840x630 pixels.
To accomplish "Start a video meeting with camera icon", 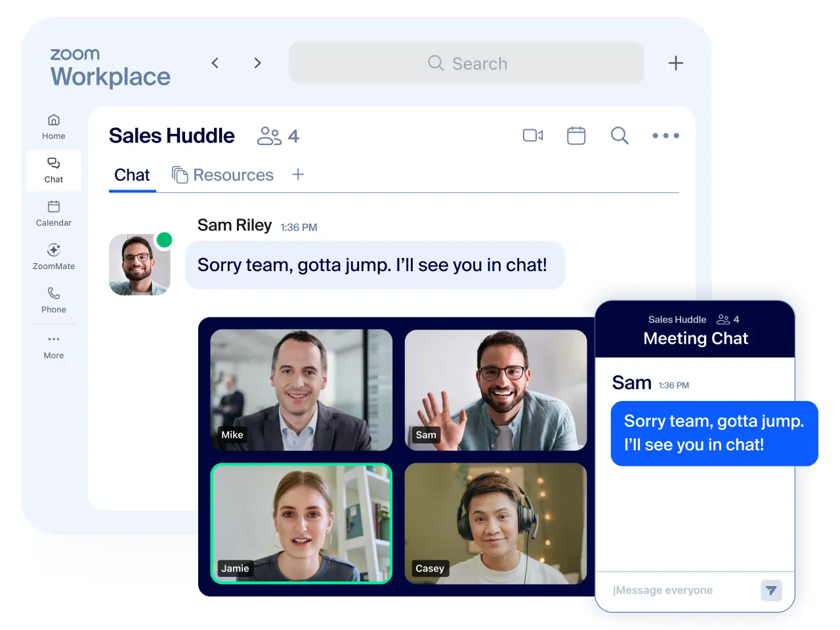I will (x=533, y=135).
